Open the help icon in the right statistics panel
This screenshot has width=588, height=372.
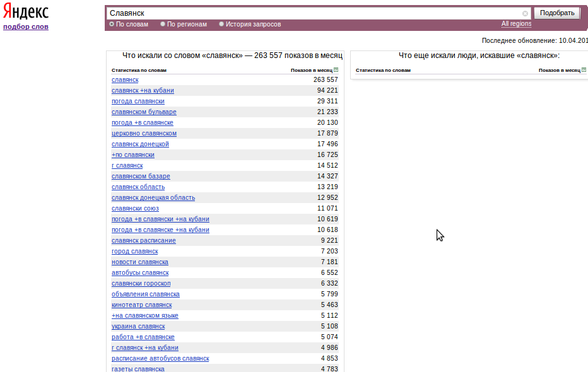point(584,70)
